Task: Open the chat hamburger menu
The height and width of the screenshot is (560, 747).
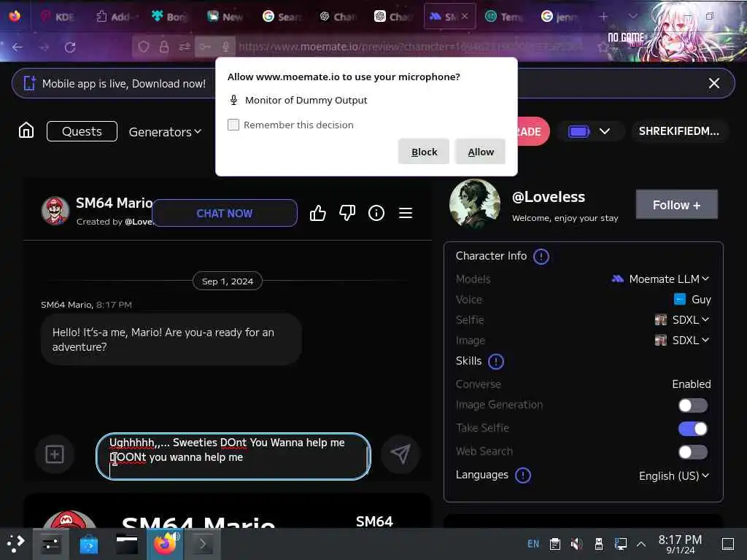Action: [406, 213]
